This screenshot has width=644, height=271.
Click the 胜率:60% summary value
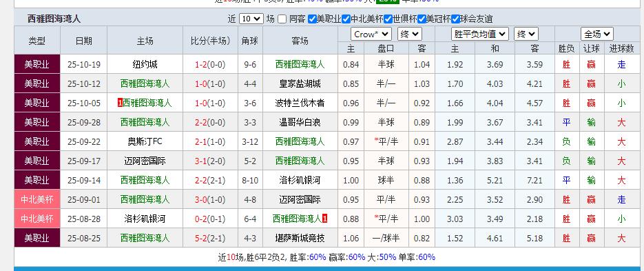click(x=308, y=257)
